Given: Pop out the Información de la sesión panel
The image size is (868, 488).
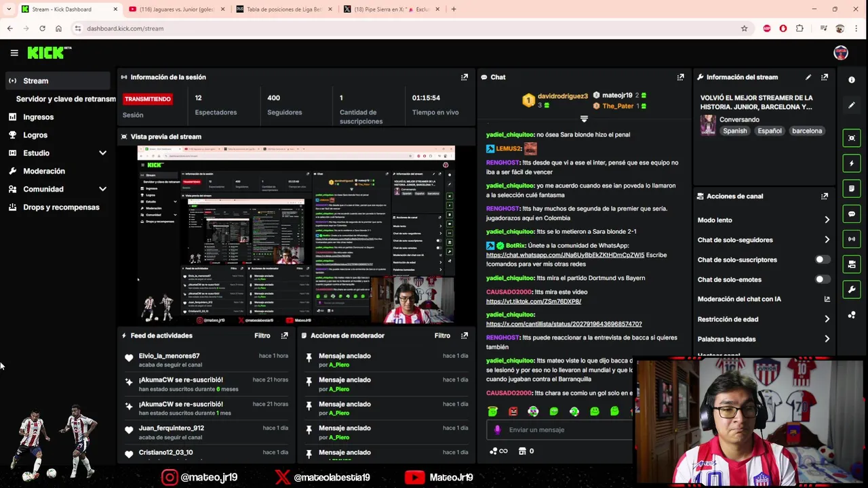Looking at the screenshot, I should coord(465,77).
